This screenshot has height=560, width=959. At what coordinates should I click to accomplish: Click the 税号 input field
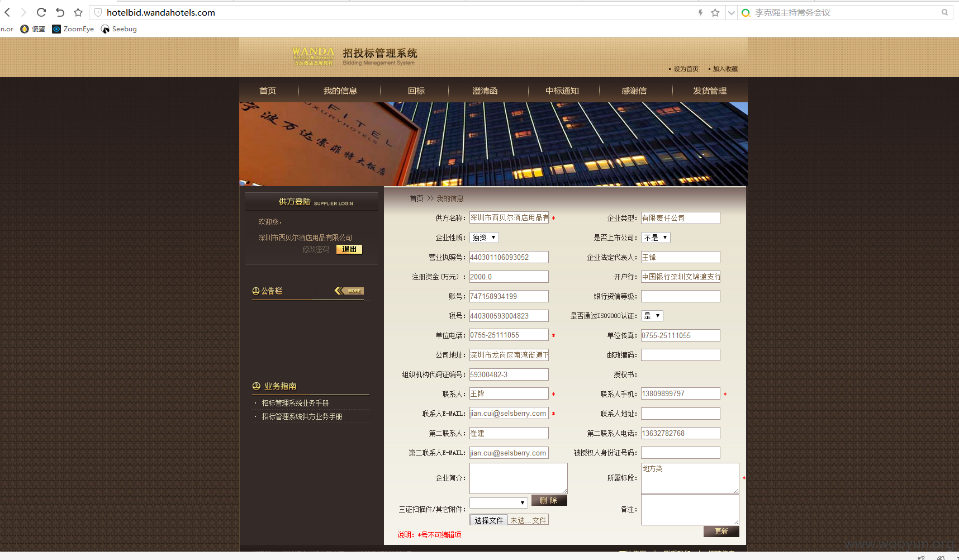click(x=509, y=316)
